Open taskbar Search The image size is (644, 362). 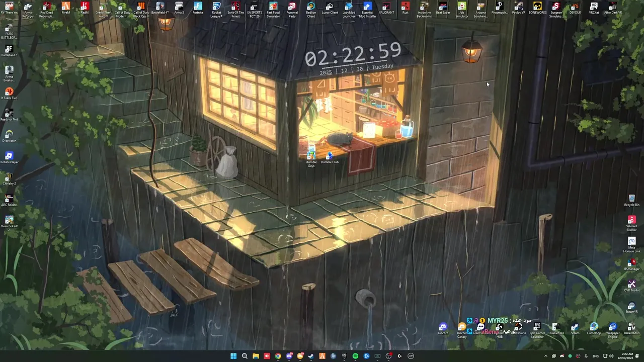click(x=245, y=356)
